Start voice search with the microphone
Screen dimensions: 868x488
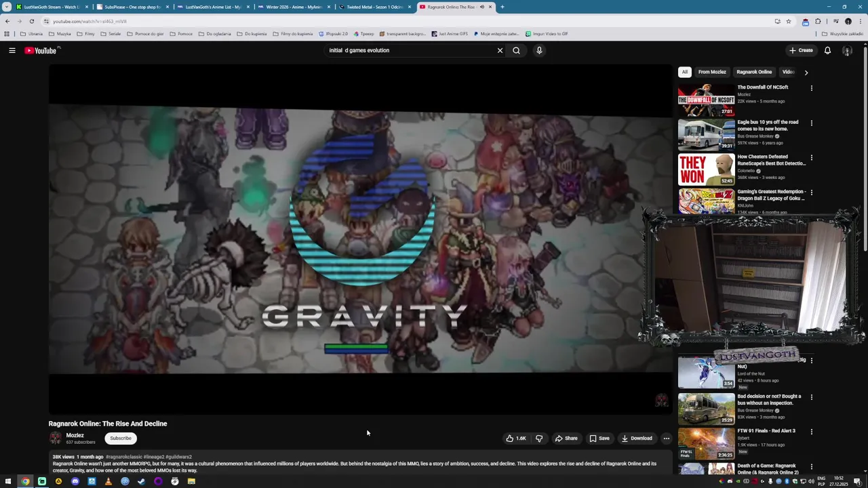tap(539, 50)
